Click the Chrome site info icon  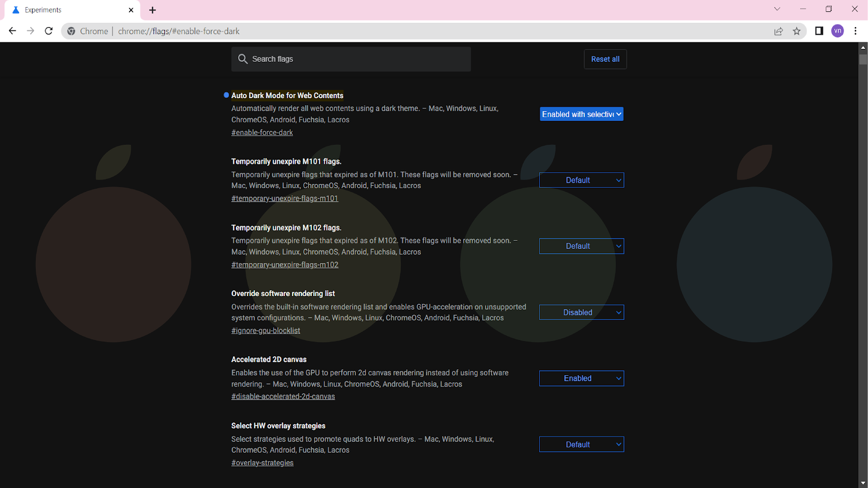click(71, 31)
